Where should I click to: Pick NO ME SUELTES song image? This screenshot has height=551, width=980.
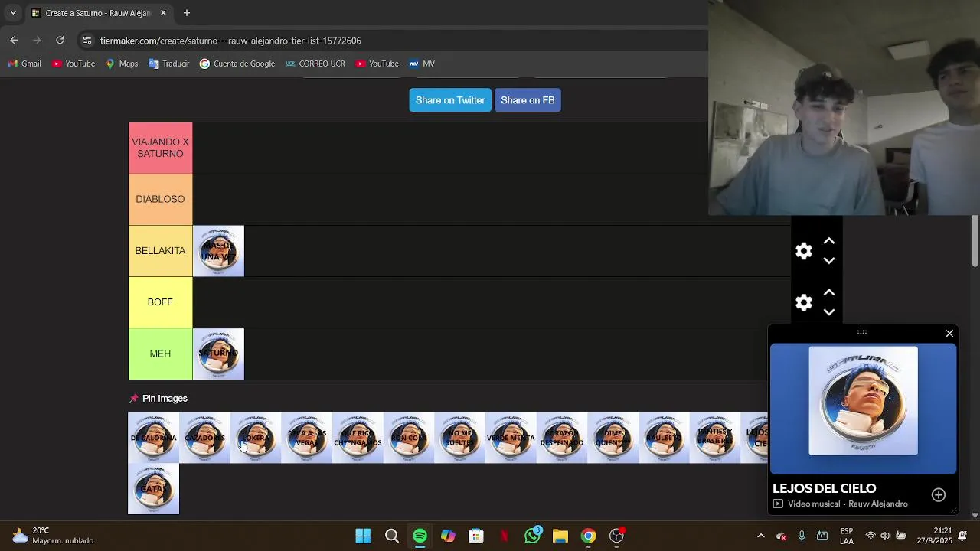(459, 438)
